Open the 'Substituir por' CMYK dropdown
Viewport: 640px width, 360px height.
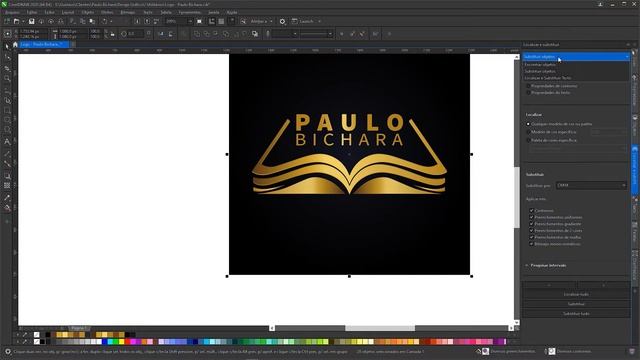point(591,185)
